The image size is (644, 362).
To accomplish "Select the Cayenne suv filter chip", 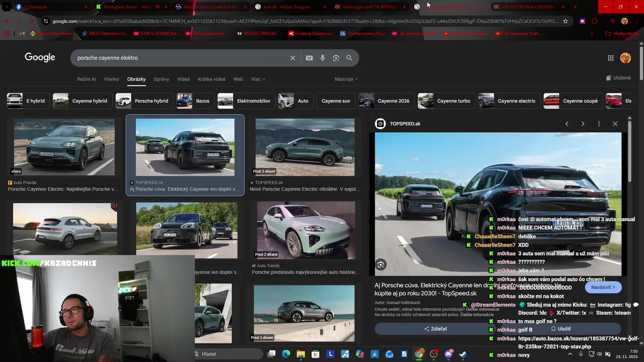I will pyautogui.click(x=336, y=101).
